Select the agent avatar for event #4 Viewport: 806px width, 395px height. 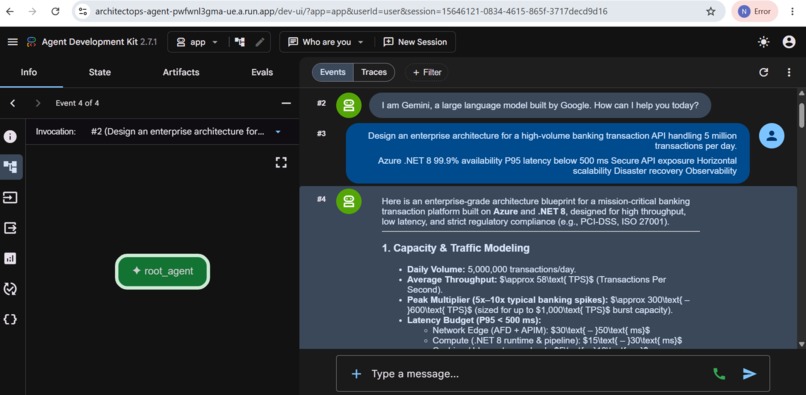349,201
